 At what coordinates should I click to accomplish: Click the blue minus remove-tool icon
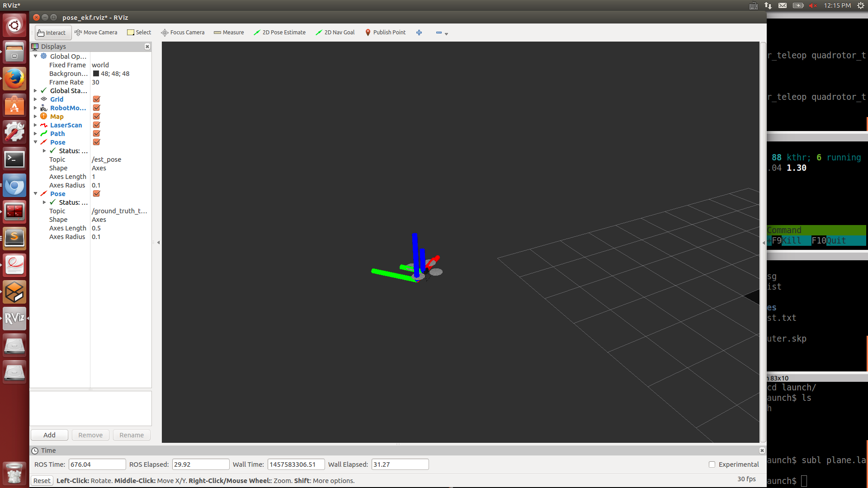[439, 33]
